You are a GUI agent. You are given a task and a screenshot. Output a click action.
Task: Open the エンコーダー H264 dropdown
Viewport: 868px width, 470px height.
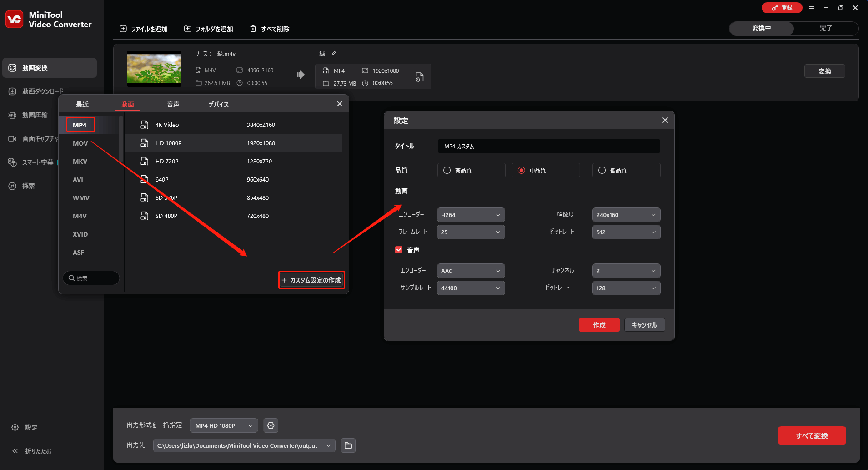pyautogui.click(x=470, y=214)
